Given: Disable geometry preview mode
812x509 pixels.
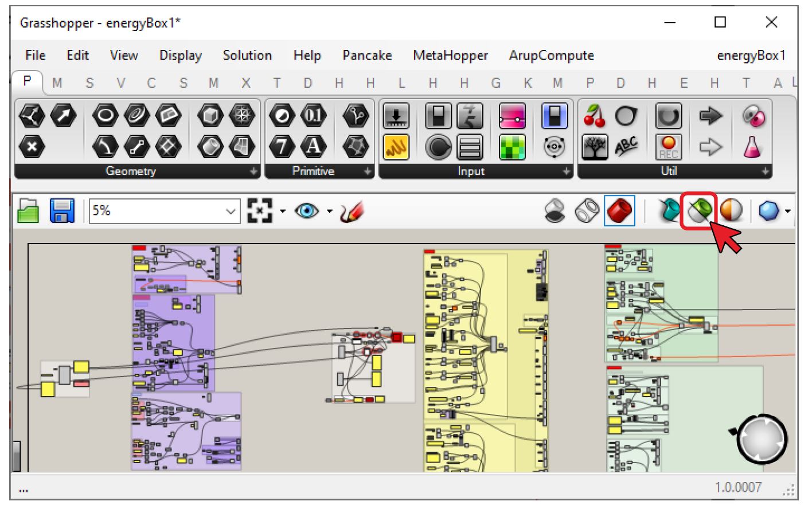Looking at the screenshot, I should pos(554,211).
